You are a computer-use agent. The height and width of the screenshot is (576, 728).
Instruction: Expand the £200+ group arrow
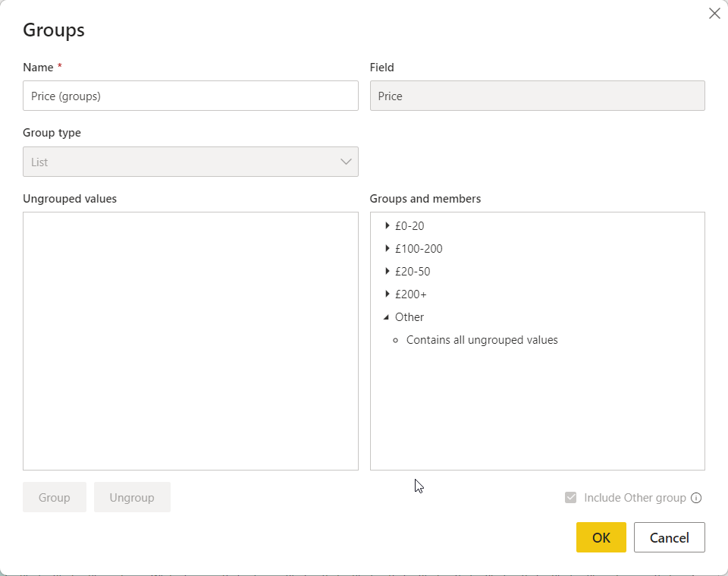[x=388, y=294]
